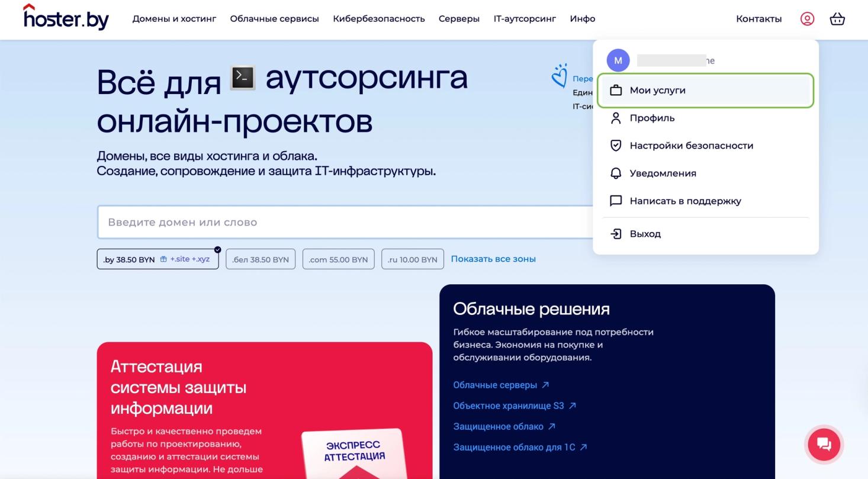
Task: Open the Серверы navigation item
Action: [x=459, y=19]
